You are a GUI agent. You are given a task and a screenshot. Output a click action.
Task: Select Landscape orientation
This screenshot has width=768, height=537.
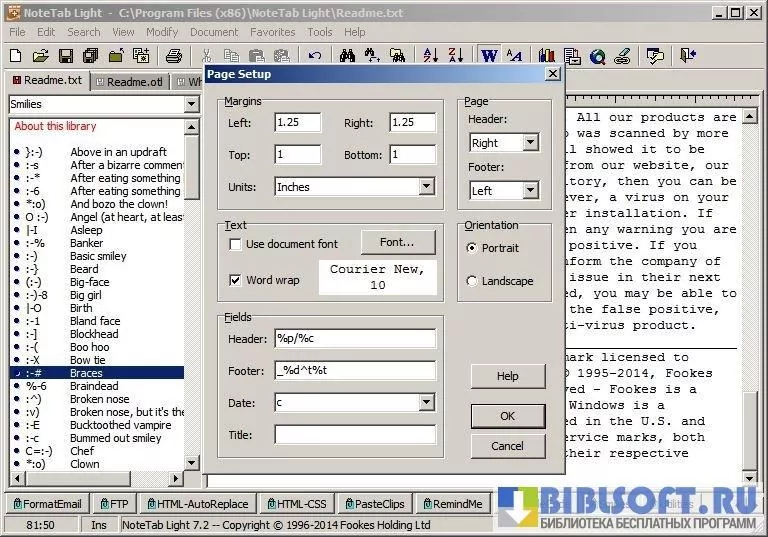click(472, 282)
